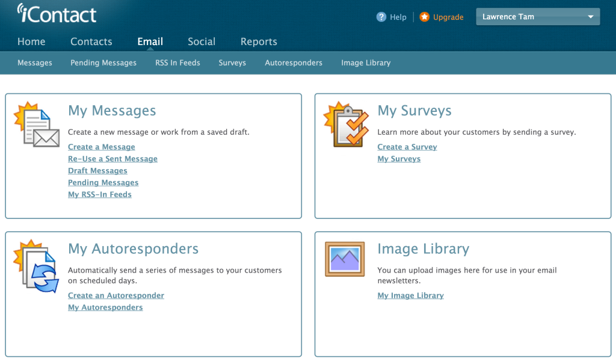Click the My Surveys heading
This screenshot has width=616, height=364.
tap(414, 111)
